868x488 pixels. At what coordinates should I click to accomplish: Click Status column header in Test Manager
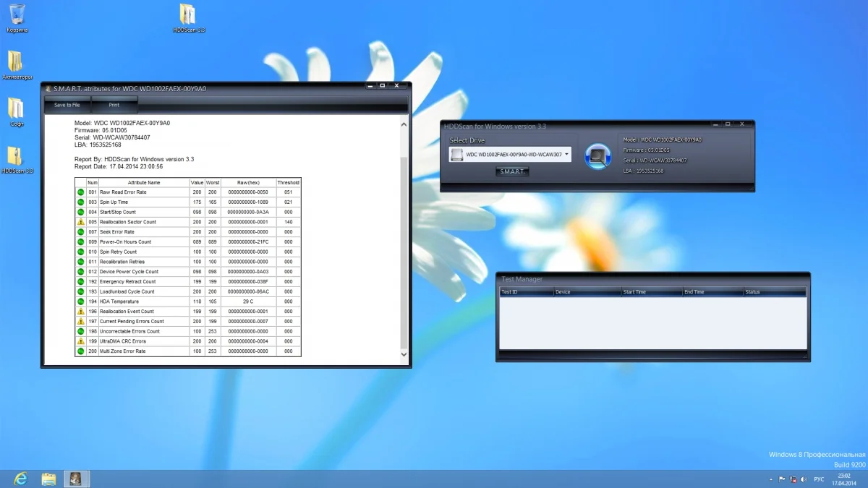[x=775, y=292]
